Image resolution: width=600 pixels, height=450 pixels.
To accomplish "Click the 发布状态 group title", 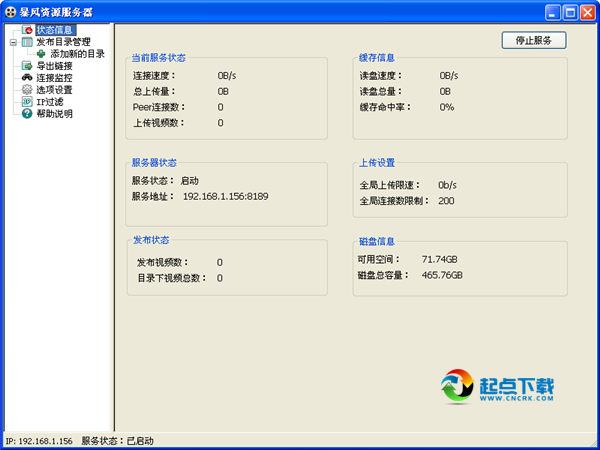I will pos(151,240).
